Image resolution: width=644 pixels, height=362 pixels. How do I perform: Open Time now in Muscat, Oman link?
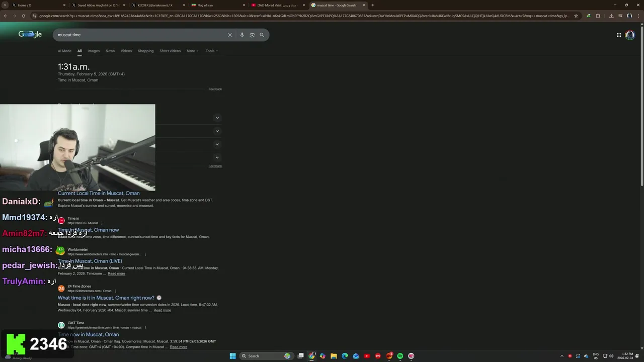pyautogui.click(x=88, y=334)
